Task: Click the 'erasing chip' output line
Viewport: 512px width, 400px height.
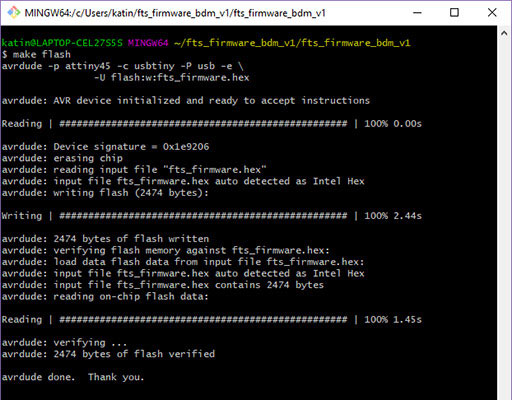Action: (62, 158)
